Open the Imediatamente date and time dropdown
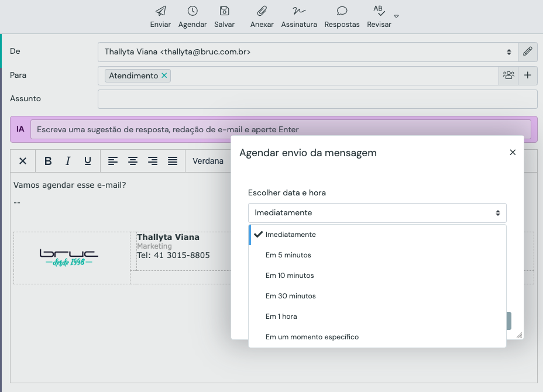Viewport: 543px width, 392px height. [377, 212]
